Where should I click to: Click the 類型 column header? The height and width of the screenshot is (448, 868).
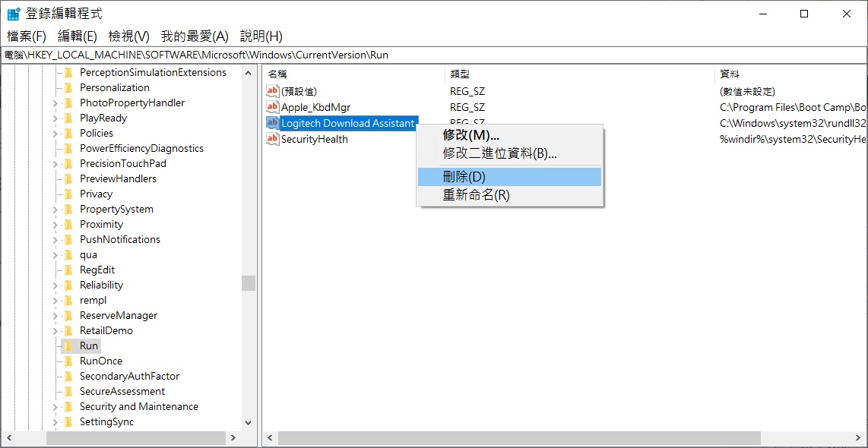coord(580,74)
